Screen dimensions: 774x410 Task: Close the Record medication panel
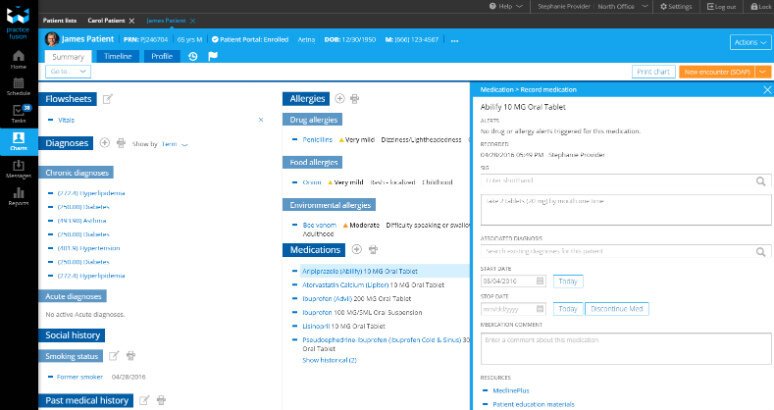click(766, 90)
